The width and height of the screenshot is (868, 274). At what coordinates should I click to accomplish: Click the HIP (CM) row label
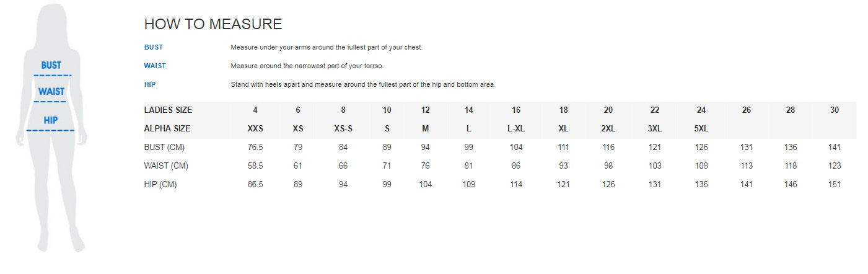pyautogui.click(x=160, y=185)
